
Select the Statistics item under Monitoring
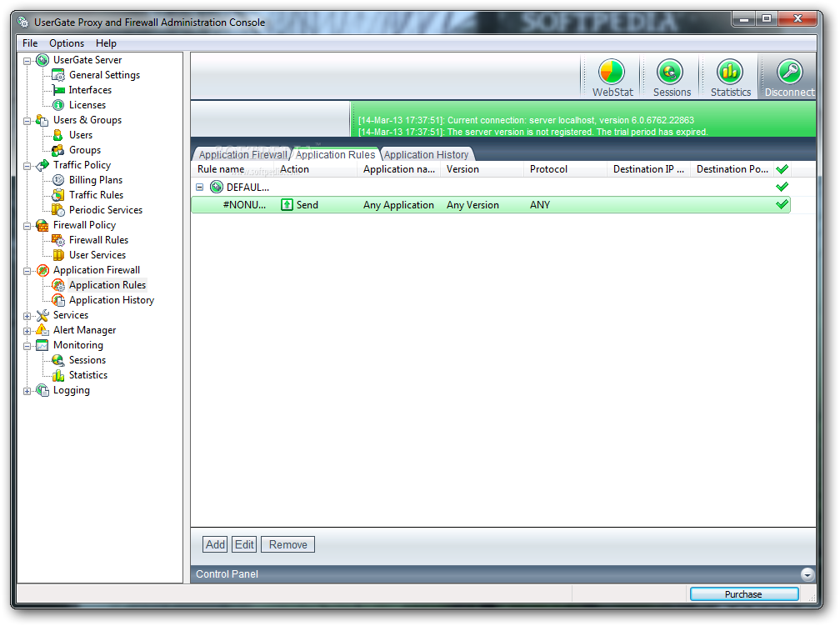click(x=87, y=375)
